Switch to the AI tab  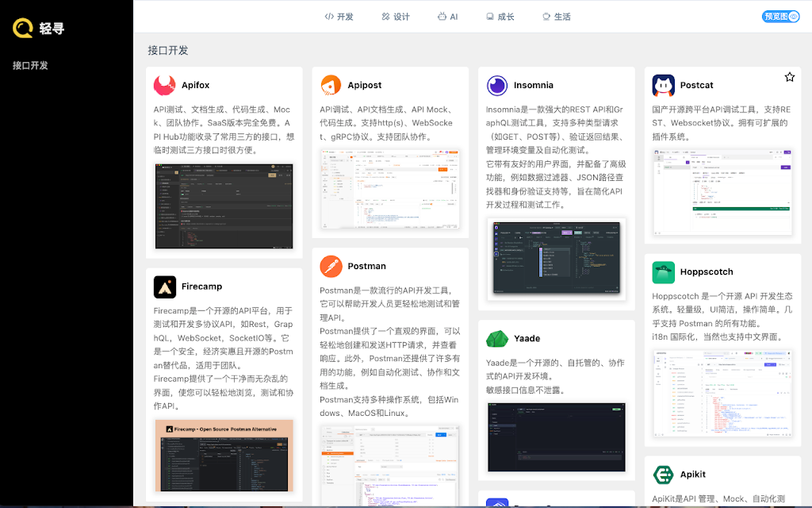point(448,17)
